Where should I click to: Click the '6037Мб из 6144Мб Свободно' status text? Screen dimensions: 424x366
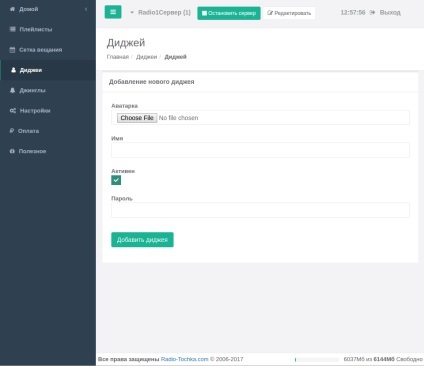coord(383,359)
